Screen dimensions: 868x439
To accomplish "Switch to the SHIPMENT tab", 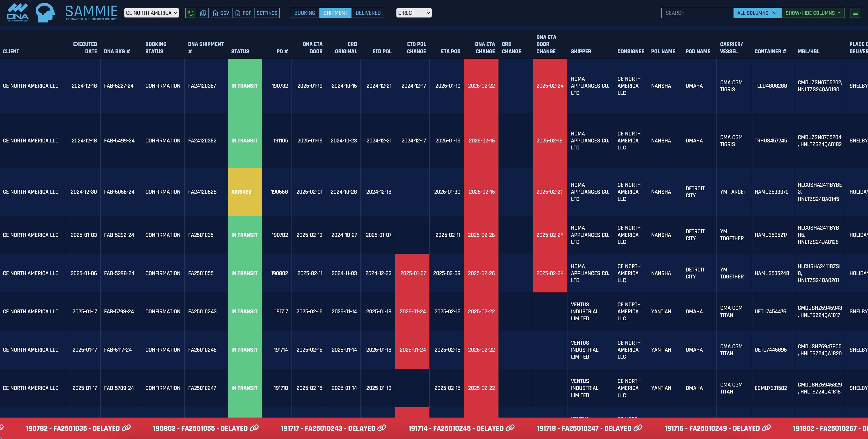I will (335, 13).
